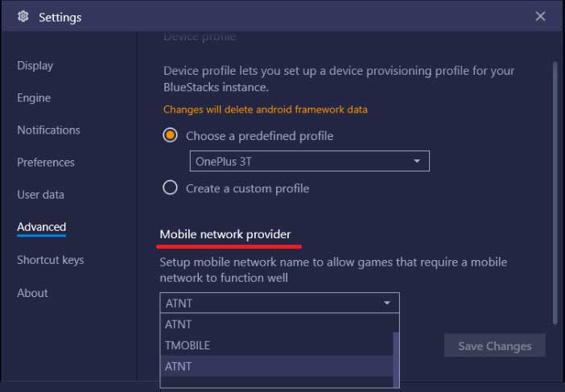This screenshot has height=392, width=565.
Task: Select the Advanced tab
Action: pos(42,227)
